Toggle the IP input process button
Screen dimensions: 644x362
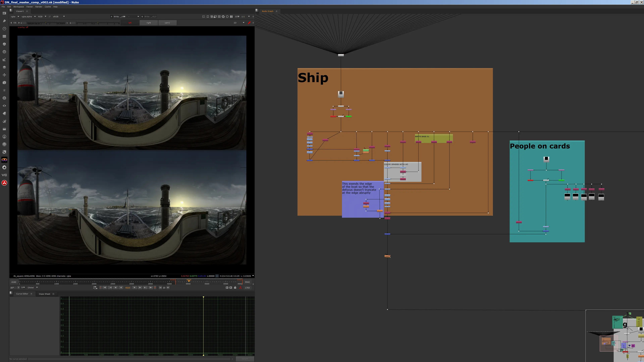[x=49, y=16]
